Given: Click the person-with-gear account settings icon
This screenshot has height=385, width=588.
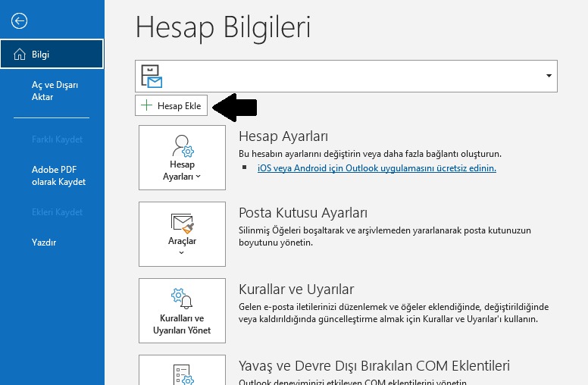Looking at the screenshot, I should pyautogui.click(x=183, y=146).
